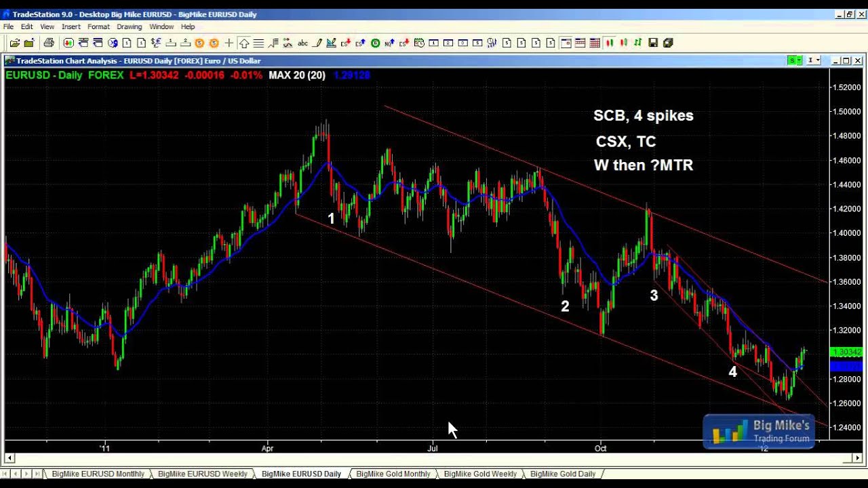Click the chart's horizontal scrollbar track
The image size is (868, 488).
point(433,458)
